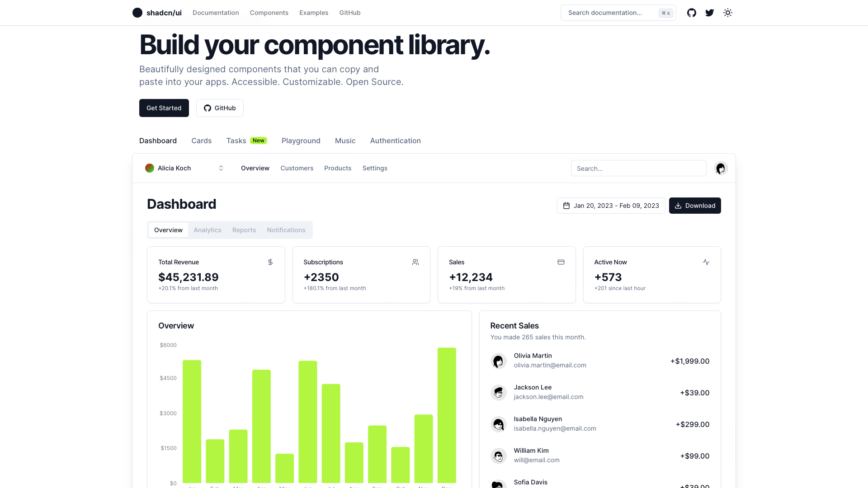Open the Twitter bird icon
868x488 pixels.
[x=710, y=13]
